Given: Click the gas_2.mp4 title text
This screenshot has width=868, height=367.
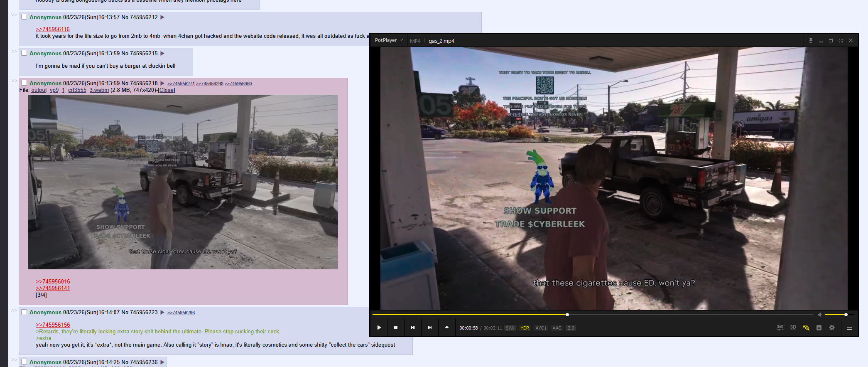Looking at the screenshot, I should coord(441,41).
